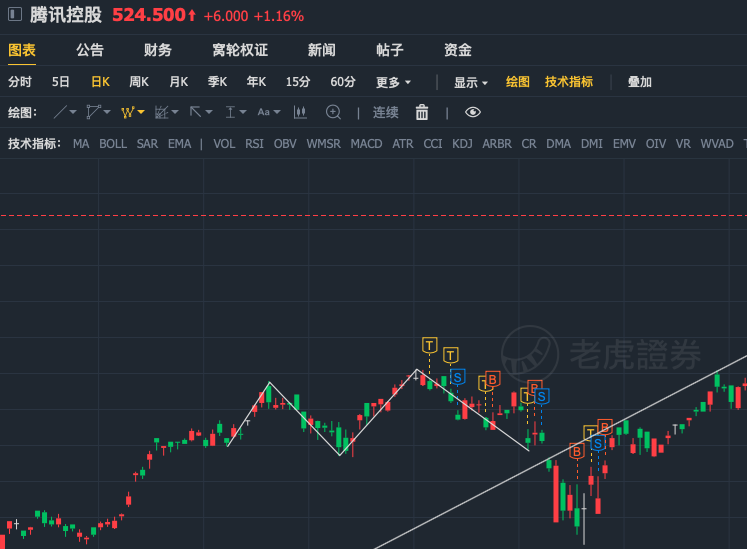Select the 日K daily candlestick period

[101, 82]
